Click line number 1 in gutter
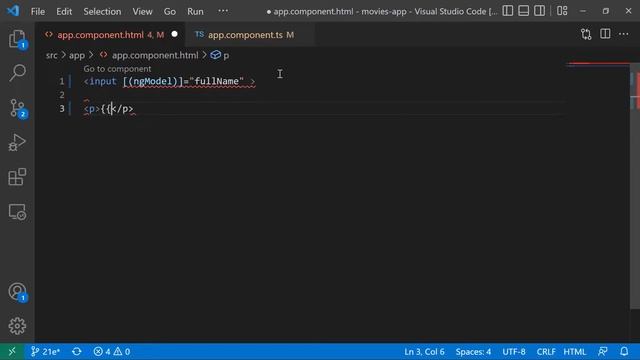The height and width of the screenshot is (360, 640). pyautogui.click(x=62, y=81)
